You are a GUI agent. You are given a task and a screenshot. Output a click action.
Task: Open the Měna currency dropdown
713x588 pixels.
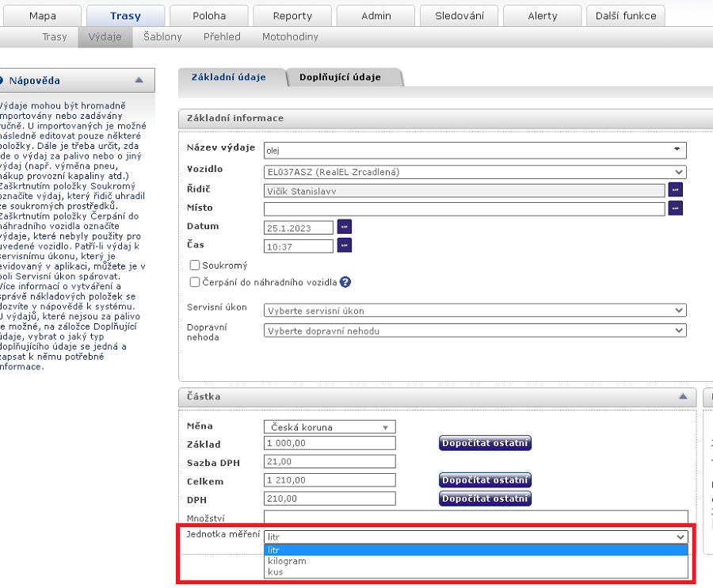330,427
